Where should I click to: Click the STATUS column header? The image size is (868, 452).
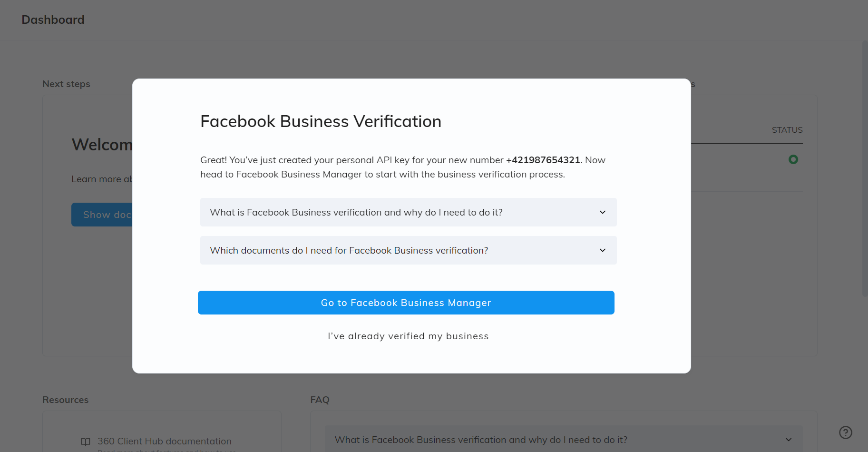pyautogui.click(x=787, y=130)
